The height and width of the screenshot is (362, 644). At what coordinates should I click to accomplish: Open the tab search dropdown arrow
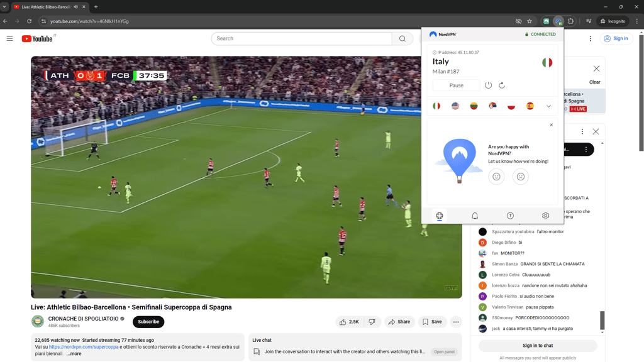(4, 6)
